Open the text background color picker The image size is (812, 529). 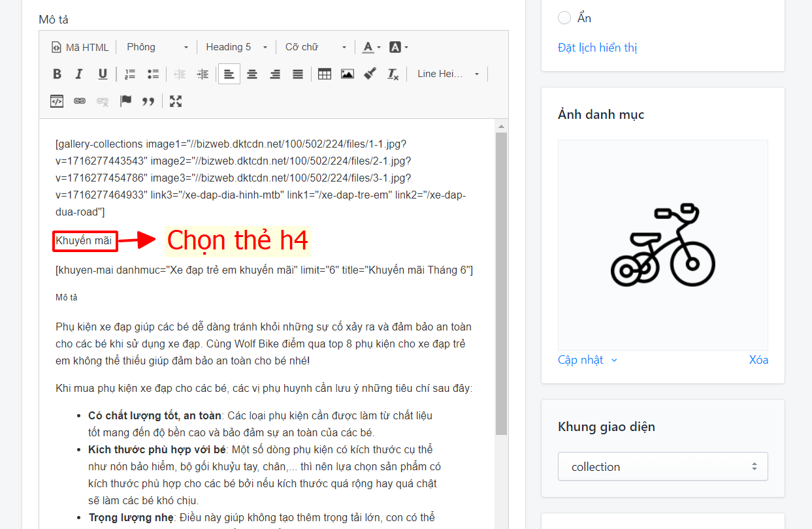pos(398,47)
